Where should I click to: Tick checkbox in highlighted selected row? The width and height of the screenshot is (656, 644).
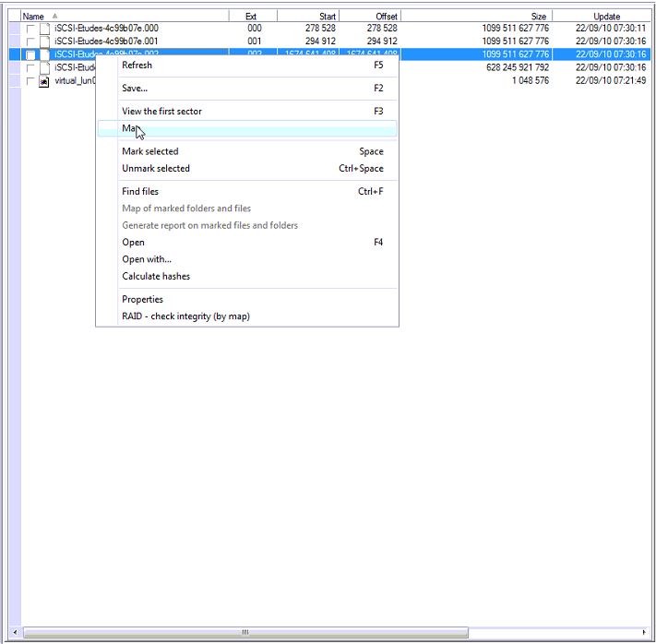[30, 54]
